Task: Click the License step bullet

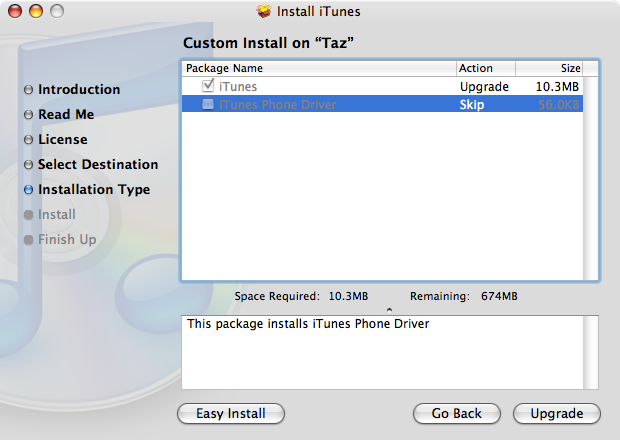Action: [x=28, y=140]
